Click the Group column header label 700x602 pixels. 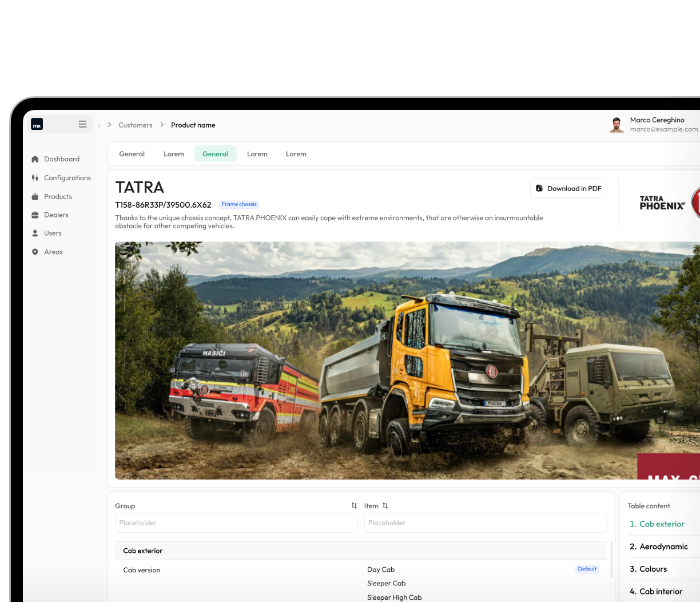click(125, 506)
